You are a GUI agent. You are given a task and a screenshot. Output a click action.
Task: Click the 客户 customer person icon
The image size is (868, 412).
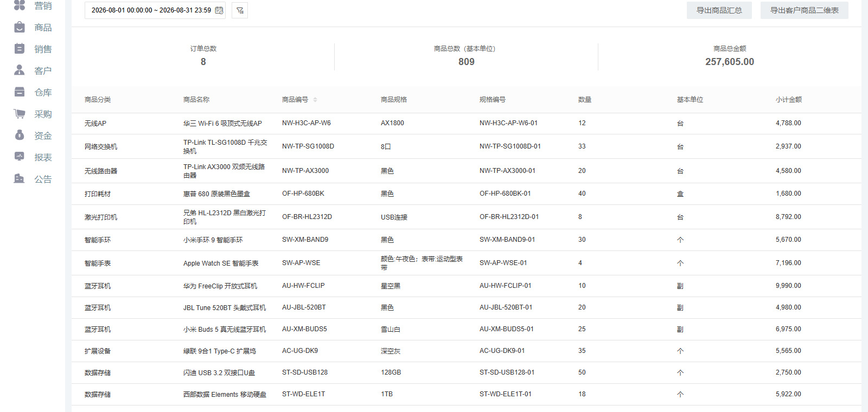[x=20, y=70]
